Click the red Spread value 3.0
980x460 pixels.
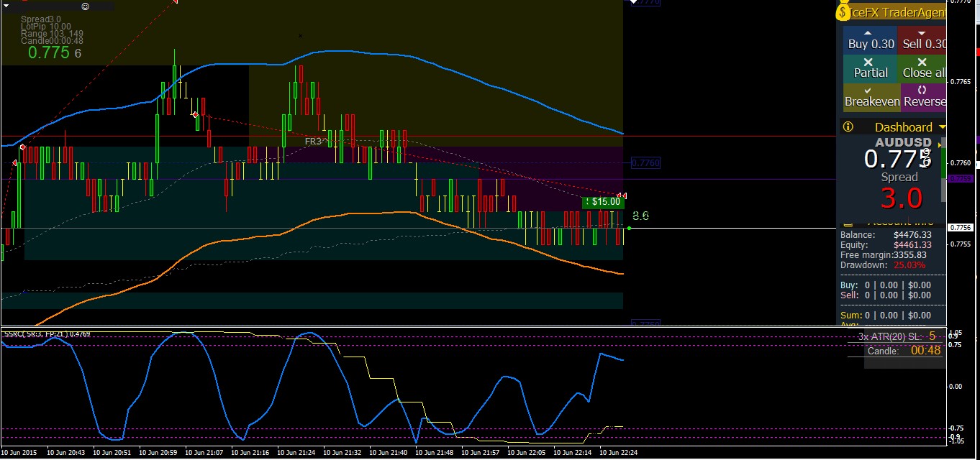tap(901, 198)
